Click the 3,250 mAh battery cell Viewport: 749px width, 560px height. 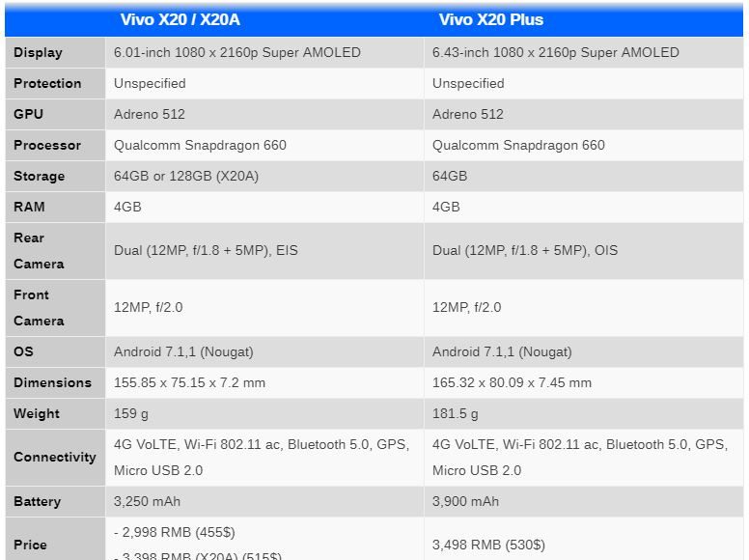tap(147, 502)
